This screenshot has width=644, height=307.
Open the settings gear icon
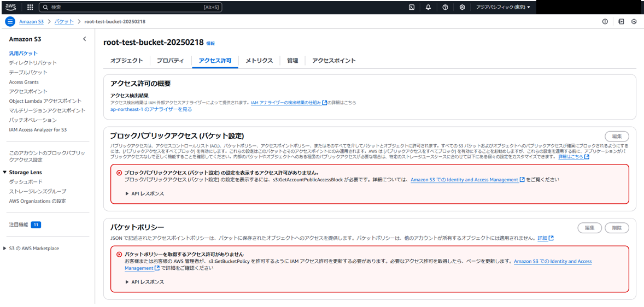point(462,7)
